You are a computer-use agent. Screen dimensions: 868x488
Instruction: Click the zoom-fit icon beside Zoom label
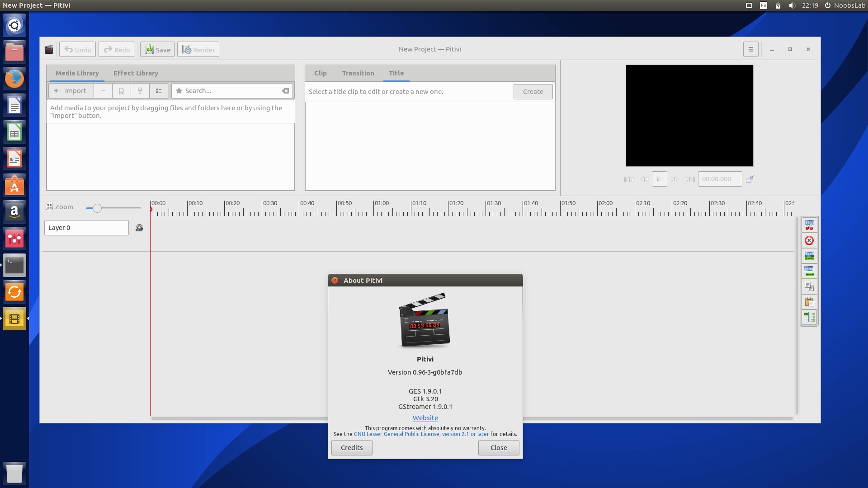tap(49, 207)
